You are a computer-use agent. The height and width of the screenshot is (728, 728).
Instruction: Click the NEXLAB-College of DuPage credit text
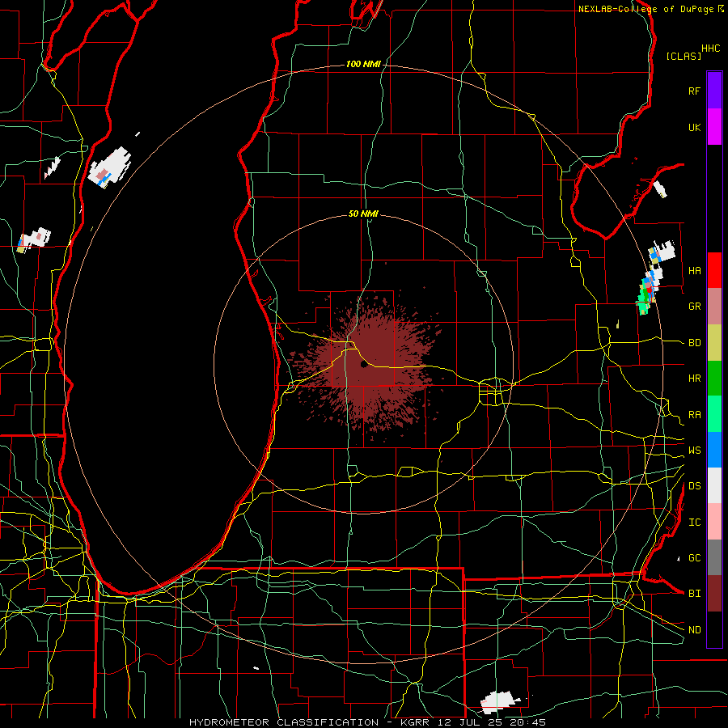pos(645,9)
